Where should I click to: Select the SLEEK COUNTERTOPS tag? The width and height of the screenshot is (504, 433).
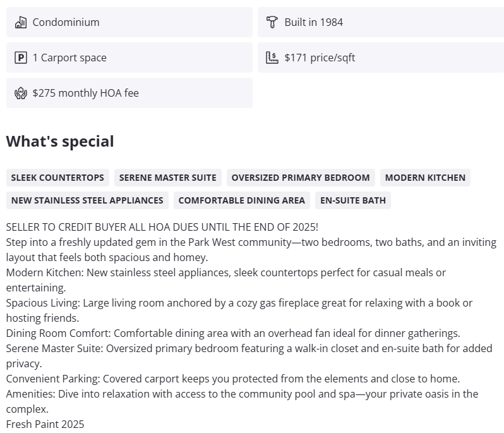pyautogui.click(x=57, y=178)
